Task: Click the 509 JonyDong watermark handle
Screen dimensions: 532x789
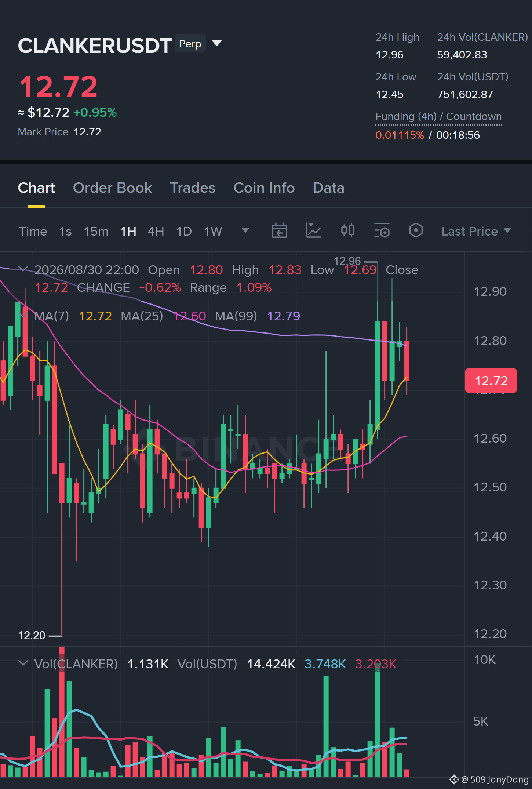Action: click(x=495, y=779)
